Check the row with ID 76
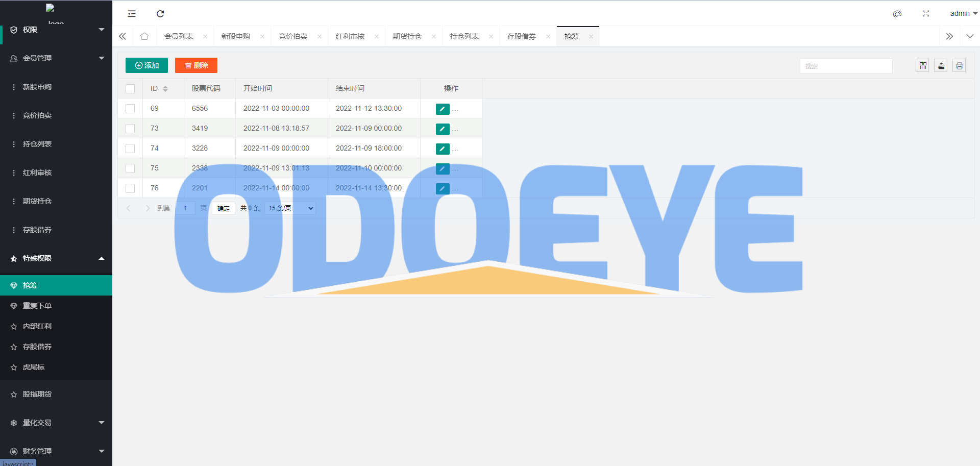980x466 pixels. tap(130, 188)
